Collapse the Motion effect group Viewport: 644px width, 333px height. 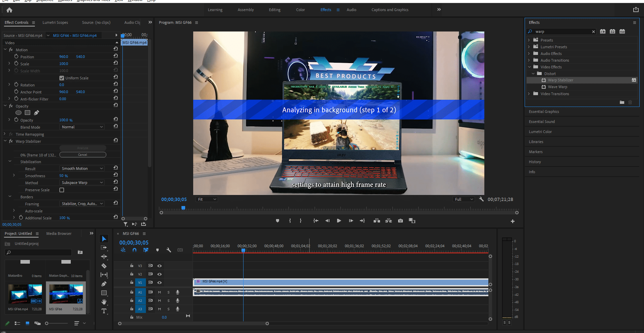[x=5, y=50]
